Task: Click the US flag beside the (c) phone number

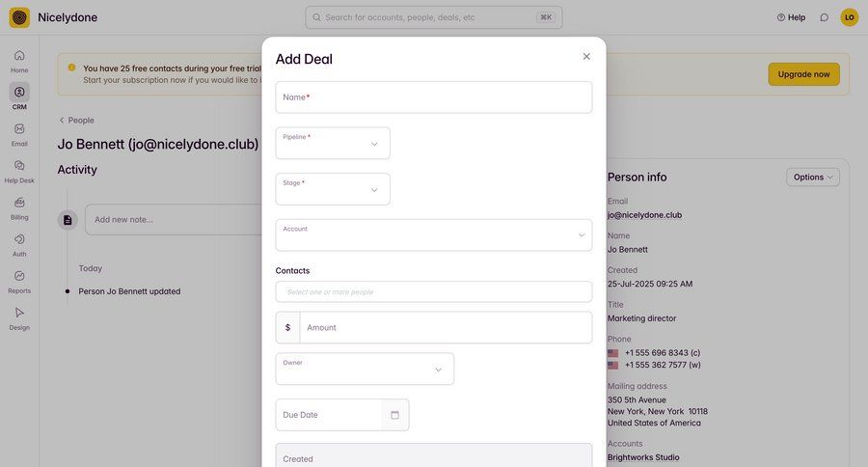Action: (612, 353)
